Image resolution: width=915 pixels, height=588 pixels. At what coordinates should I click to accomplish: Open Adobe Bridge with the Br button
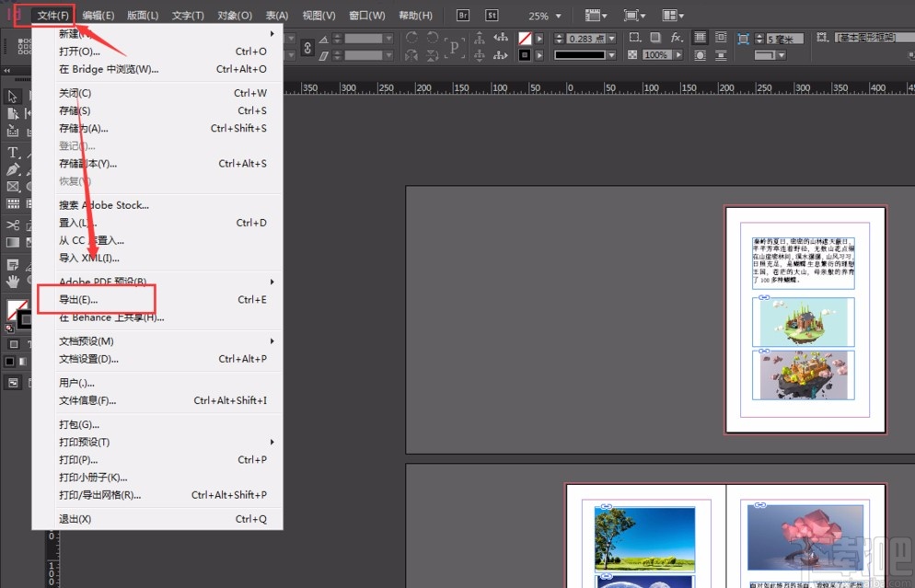463,16
